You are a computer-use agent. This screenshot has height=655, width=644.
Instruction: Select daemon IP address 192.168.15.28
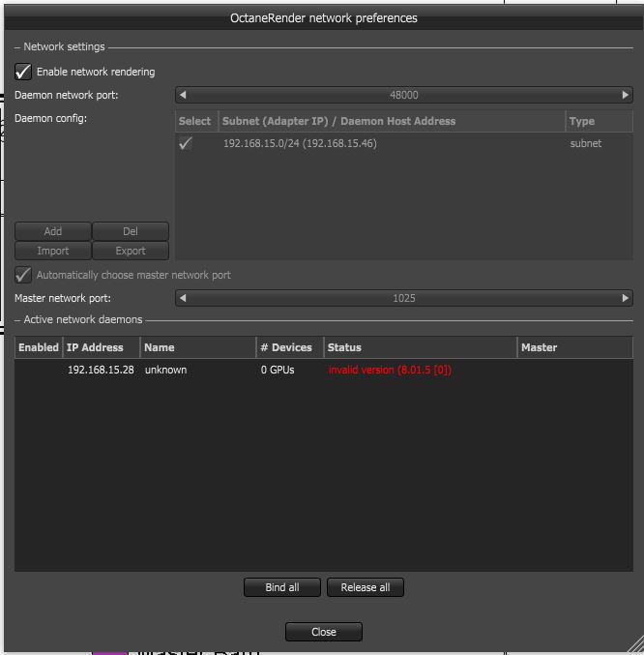pos(101,370)
